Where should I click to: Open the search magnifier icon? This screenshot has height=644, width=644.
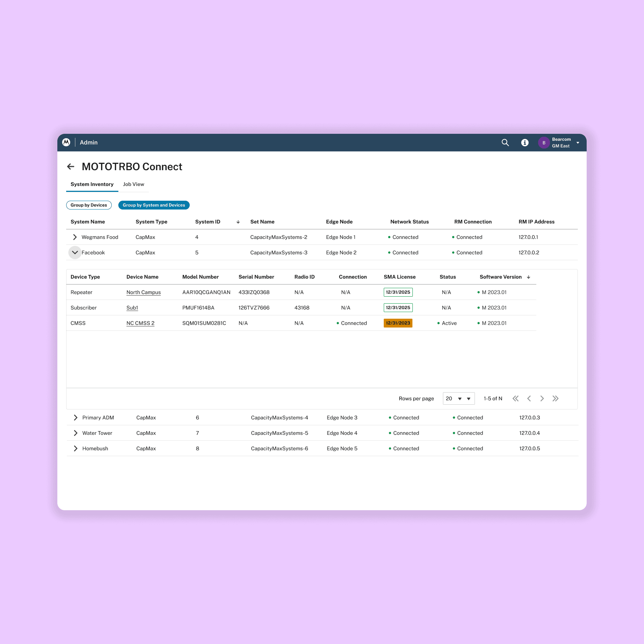pos(505,143)
